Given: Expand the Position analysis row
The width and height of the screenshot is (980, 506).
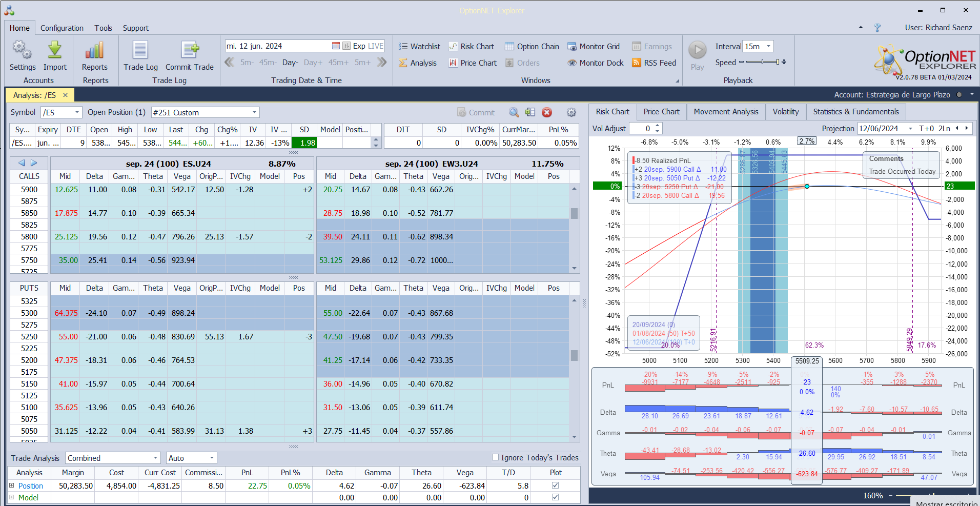Looking at the screenshot, I should pos(12,485).
